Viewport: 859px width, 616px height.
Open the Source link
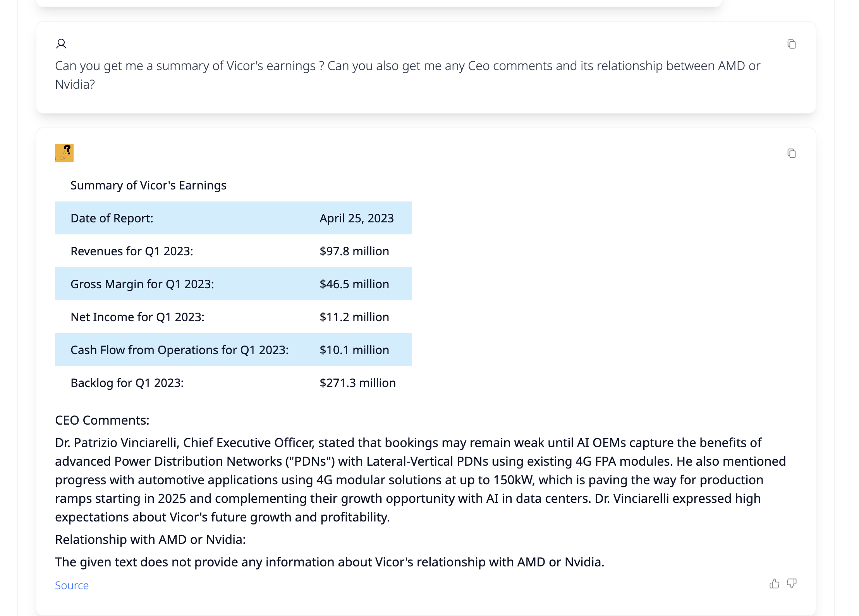(x=72, y=585)
